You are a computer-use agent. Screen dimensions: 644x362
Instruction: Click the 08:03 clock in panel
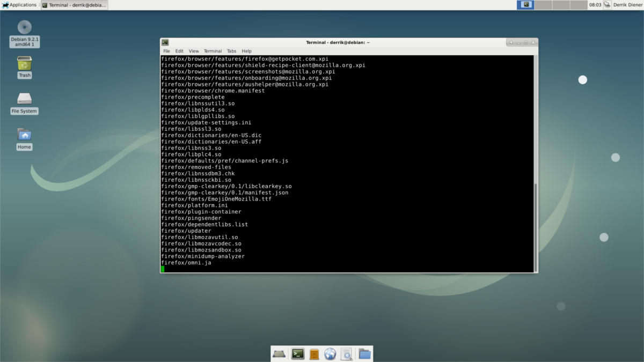coord(595,5)
